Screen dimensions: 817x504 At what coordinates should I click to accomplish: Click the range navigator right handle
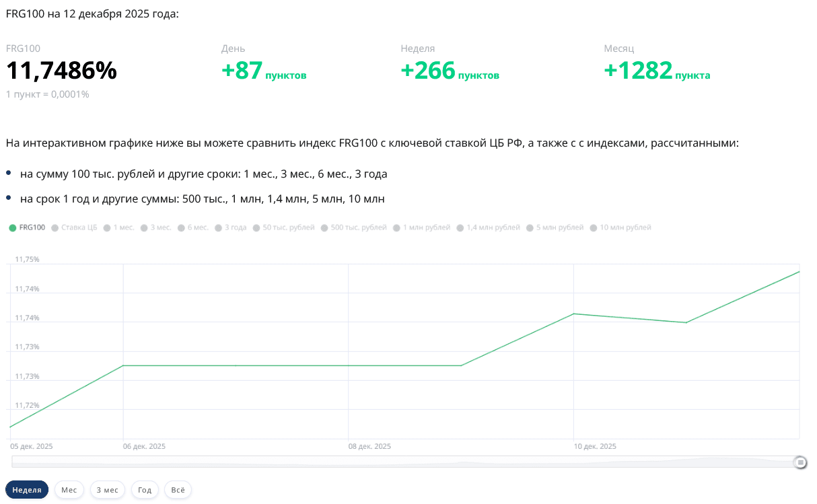click(x=800, y=462)
